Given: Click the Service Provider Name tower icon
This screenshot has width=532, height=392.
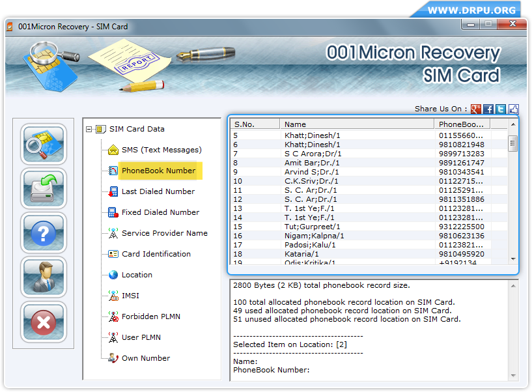Looking at the screenshot, I should [113, 233].
